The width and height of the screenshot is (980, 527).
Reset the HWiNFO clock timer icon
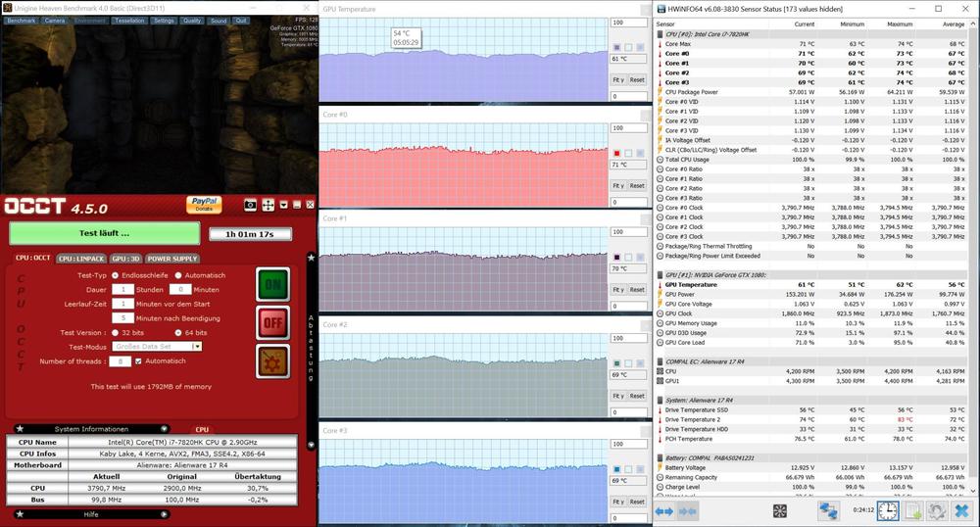tap(886, 511)
